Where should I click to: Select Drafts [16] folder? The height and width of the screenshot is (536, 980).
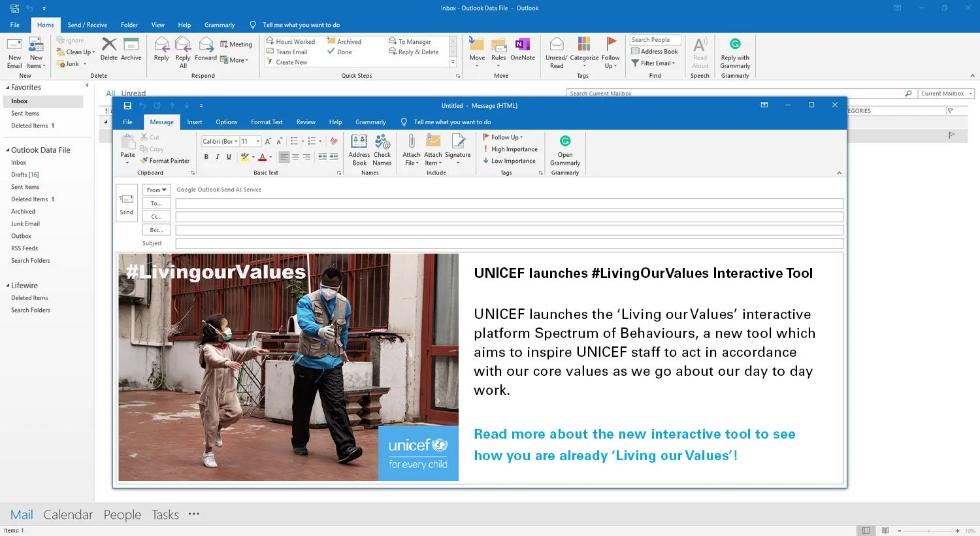tap(25, 175)
